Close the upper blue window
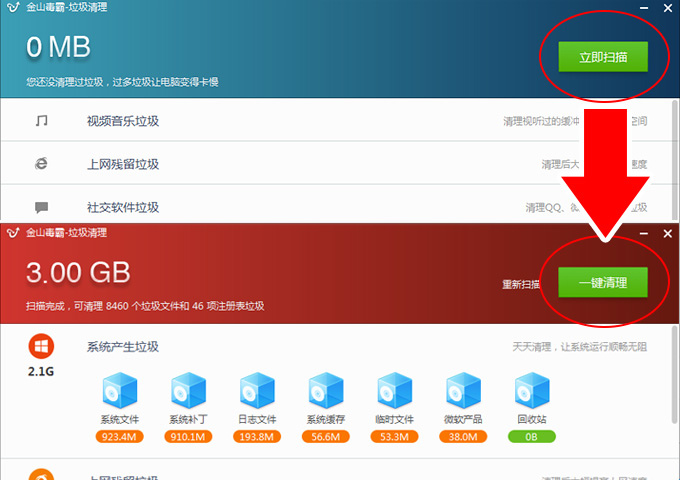This screenshot has height=480, width=680. point(668,8)
